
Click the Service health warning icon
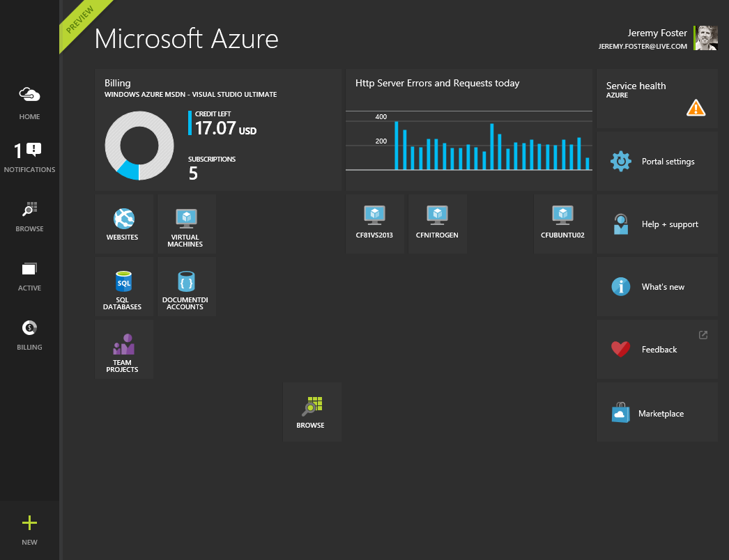[696, 108]
